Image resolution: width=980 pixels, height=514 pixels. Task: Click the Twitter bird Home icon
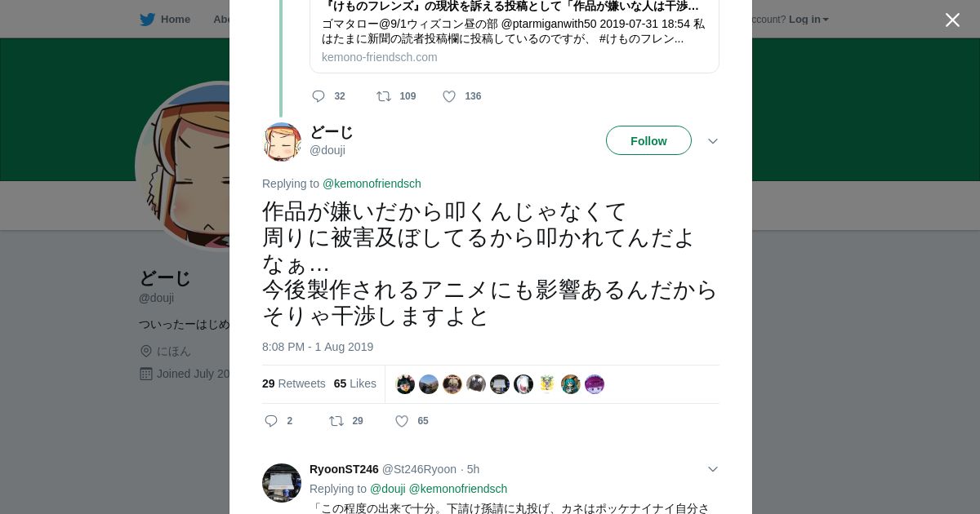coord(148,20)
